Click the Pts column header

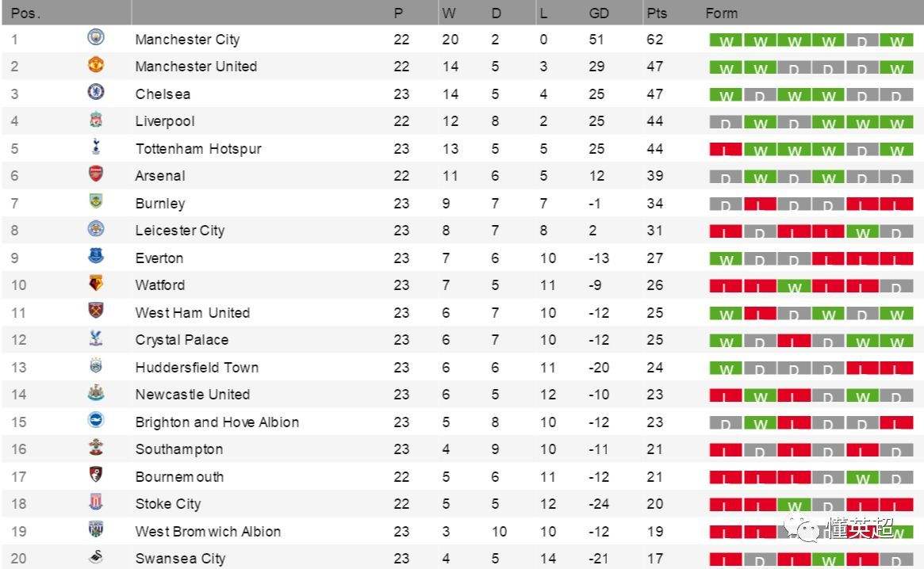coord(657,13)
